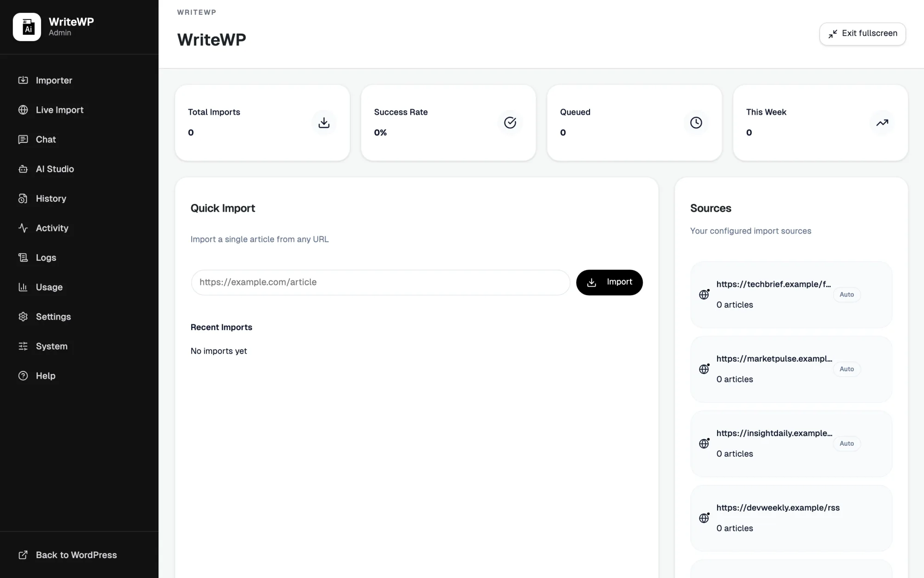Click the black Import button

[609, 282]
